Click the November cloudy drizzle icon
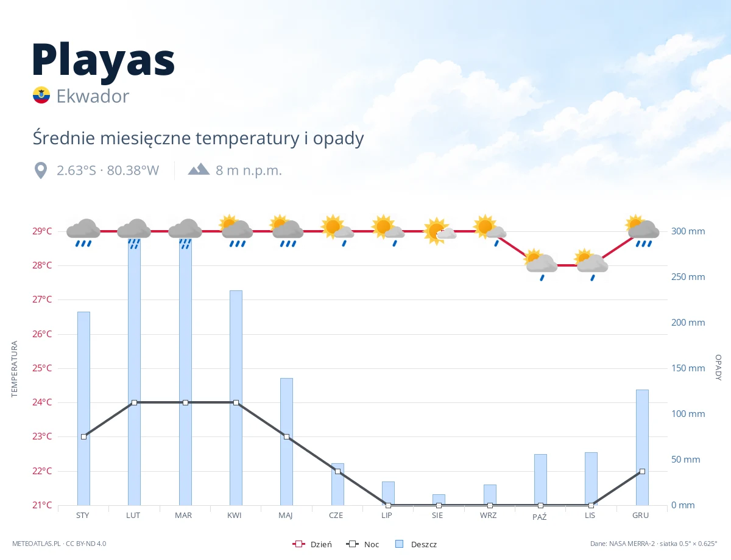The height and width of the screenshot is (560, 731). (x=592, y=265)
